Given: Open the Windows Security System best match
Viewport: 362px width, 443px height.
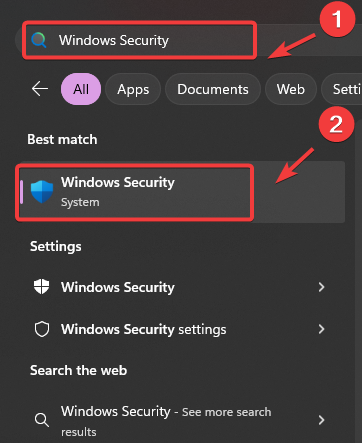Looking at the screenshot, I should (181, 192).
